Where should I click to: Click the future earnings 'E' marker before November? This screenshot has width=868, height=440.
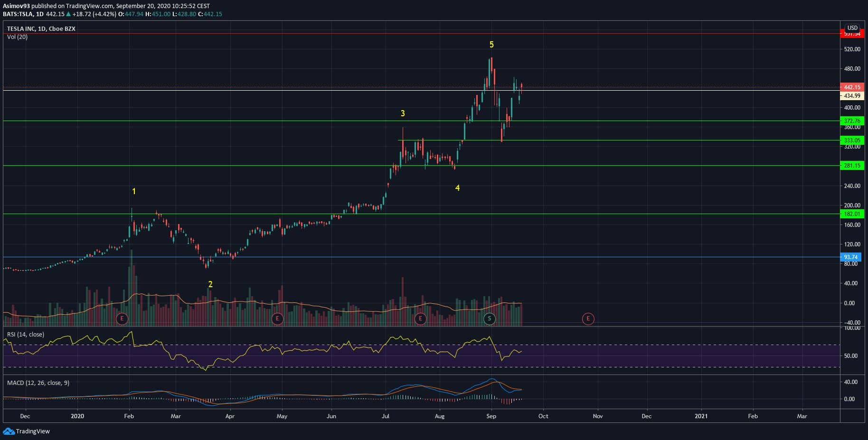588,318
